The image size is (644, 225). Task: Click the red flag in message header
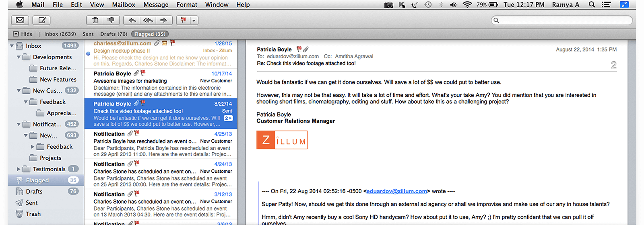pyautogui.click(x=299, y=49)
